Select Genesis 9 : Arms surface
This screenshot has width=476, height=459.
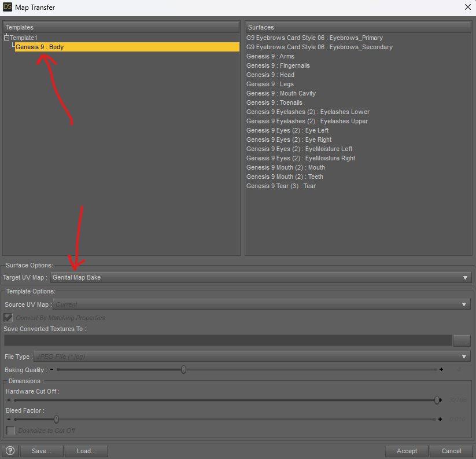pos(270,56)
